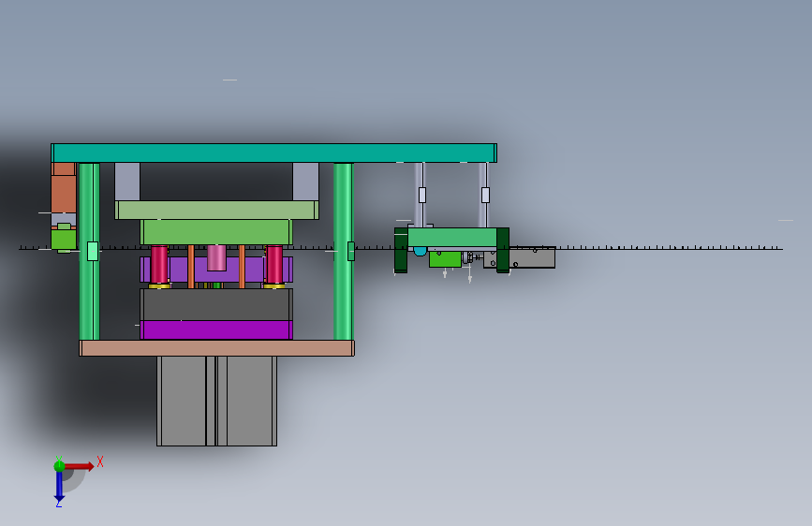Select the pink center punch
This screenshot has width=812, height=526.
216,257
